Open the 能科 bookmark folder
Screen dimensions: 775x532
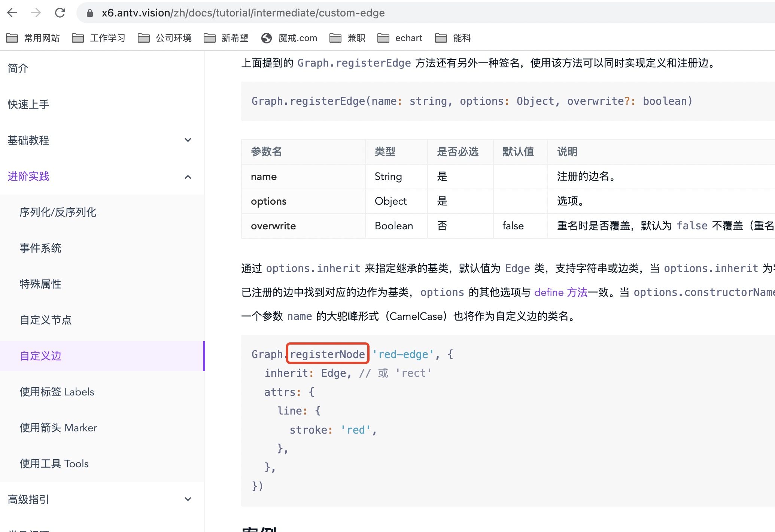(x=453, y=38)
